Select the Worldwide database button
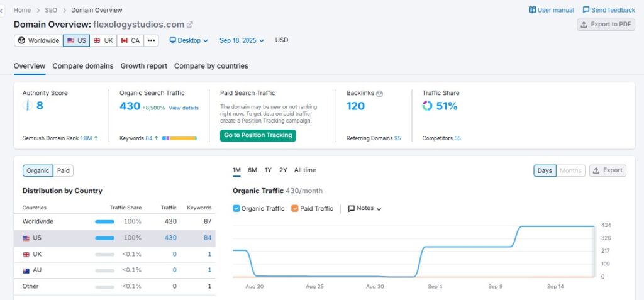The image size is (644, 300). (x=38, y=40)
